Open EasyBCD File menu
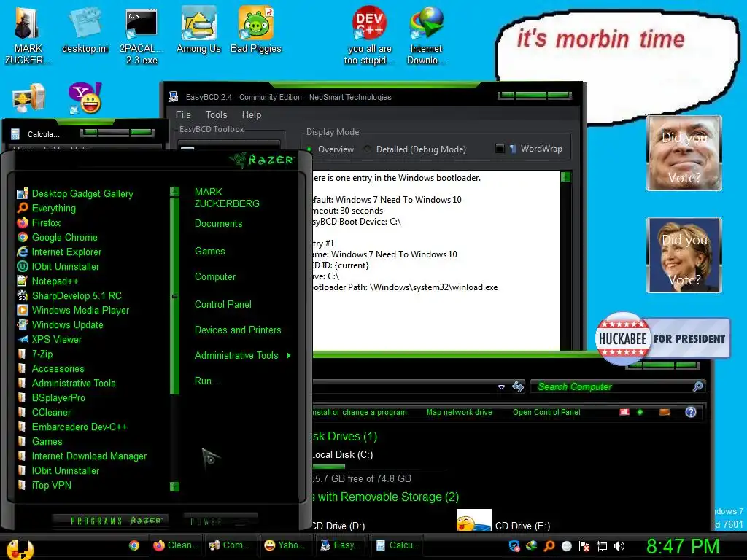 183,114
